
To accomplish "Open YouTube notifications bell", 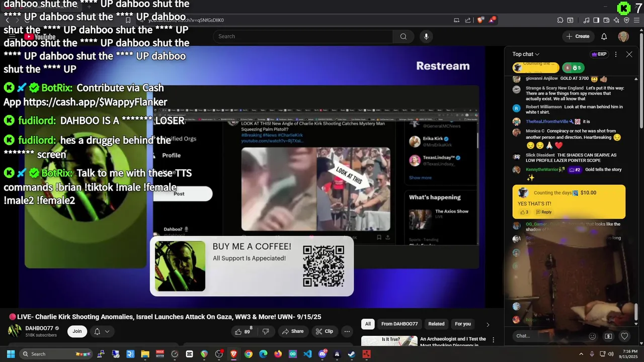I will (604, 36).
